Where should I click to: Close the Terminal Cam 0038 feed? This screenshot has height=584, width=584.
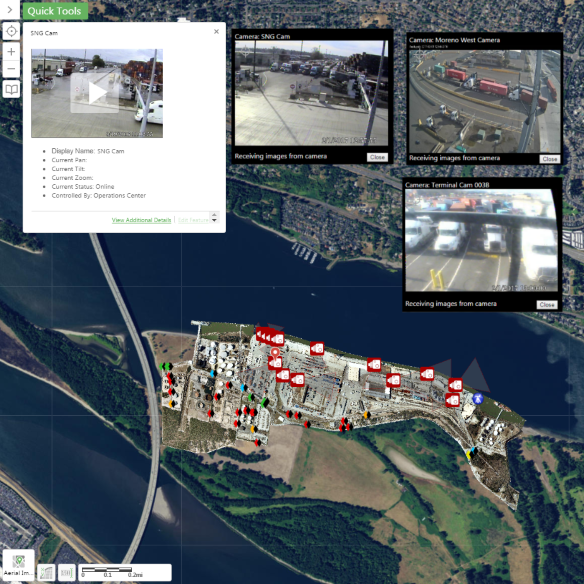tap(547, 305)
